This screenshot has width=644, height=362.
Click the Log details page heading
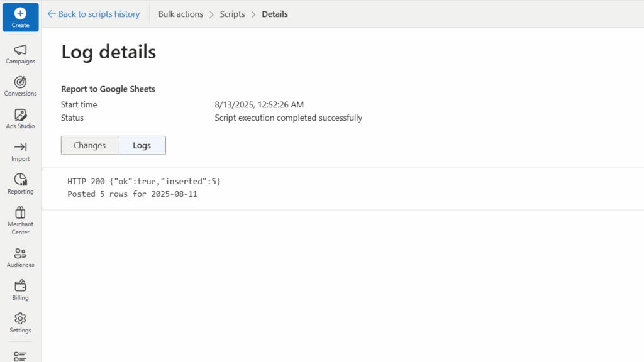click(108, 53)
